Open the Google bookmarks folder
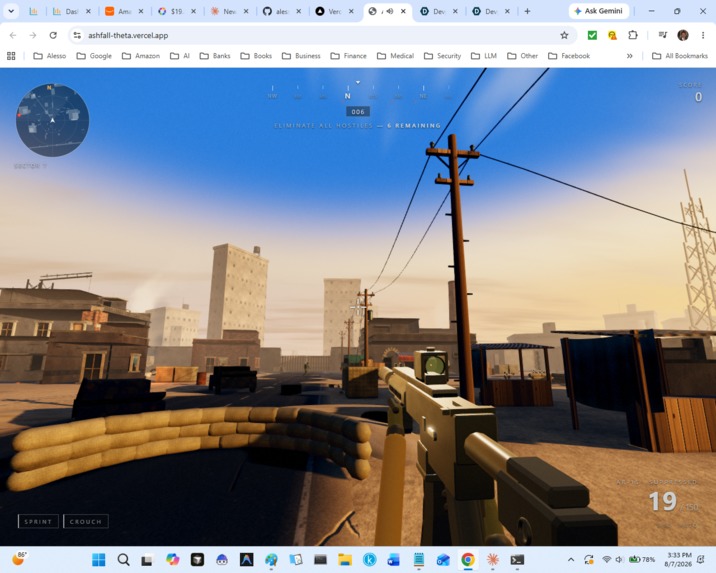 tap(94, 56)
